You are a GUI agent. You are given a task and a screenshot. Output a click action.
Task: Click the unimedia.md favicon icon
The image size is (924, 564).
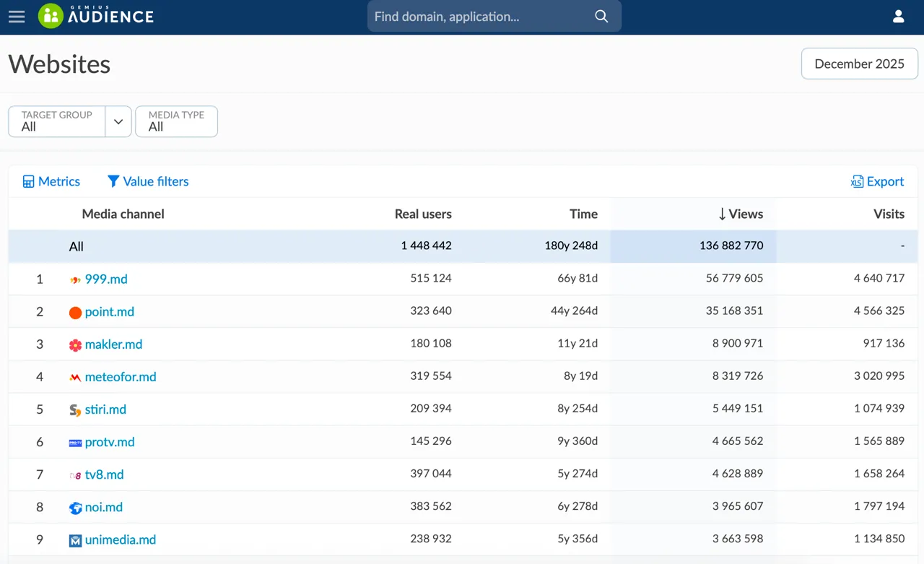75,540
